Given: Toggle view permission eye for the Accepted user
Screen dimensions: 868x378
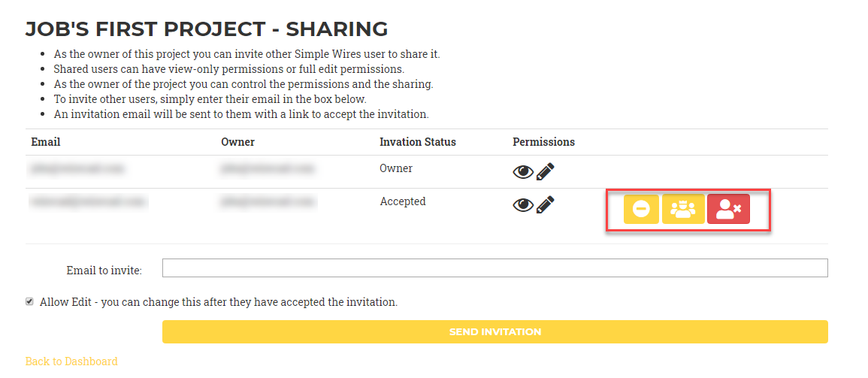Looking at the screenshot, I should 523,205.
